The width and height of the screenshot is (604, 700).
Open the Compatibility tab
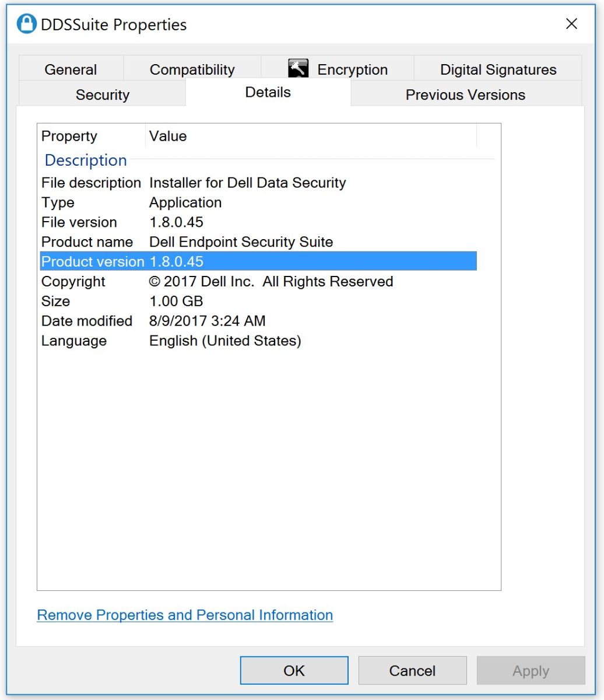click(192, 69)
